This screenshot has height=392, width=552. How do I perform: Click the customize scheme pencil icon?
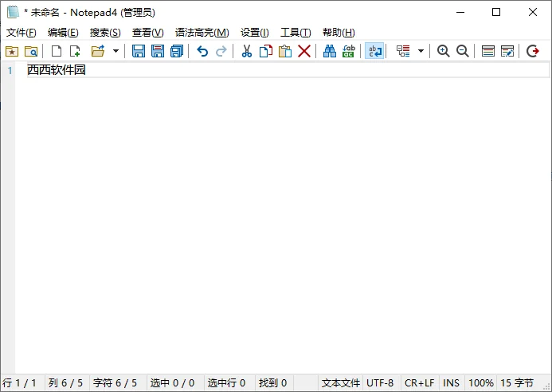507,52
